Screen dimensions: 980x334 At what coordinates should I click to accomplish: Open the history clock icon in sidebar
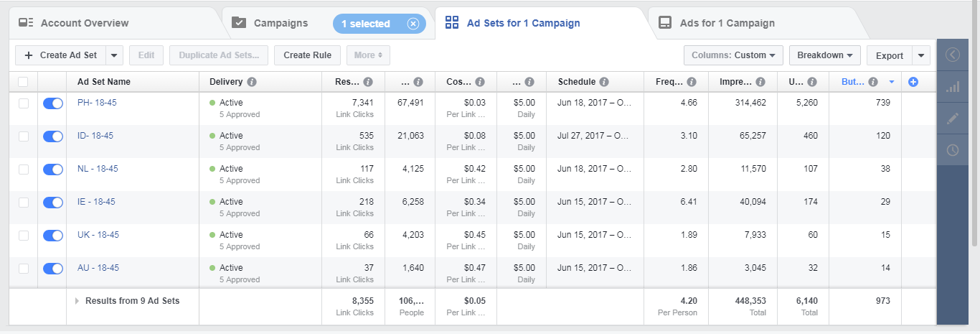pos(953,150)
